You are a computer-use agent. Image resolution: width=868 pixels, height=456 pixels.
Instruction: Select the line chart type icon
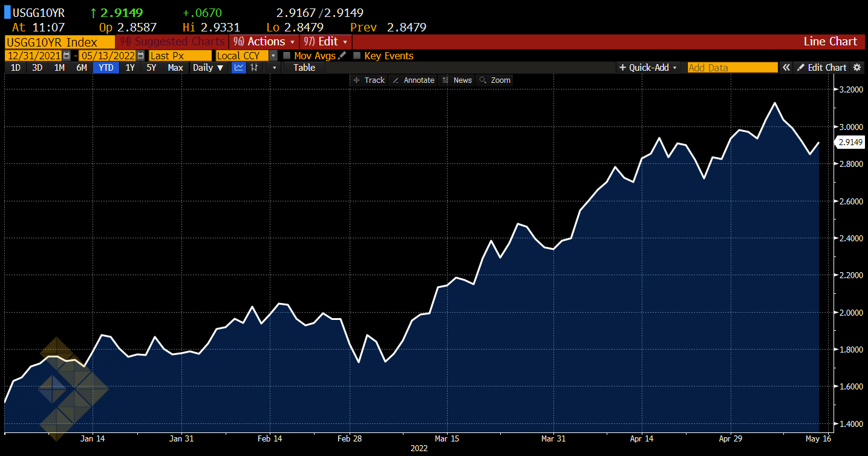[239, 68]
